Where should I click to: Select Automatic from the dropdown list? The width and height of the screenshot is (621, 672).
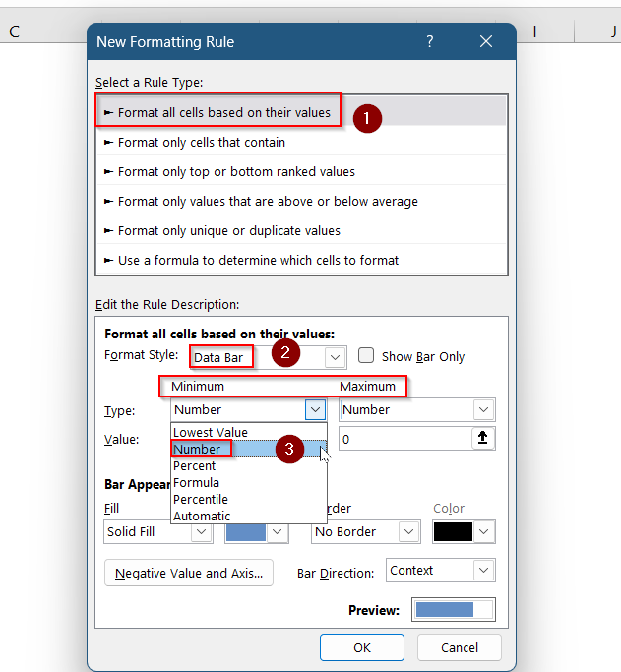point(249,516)
